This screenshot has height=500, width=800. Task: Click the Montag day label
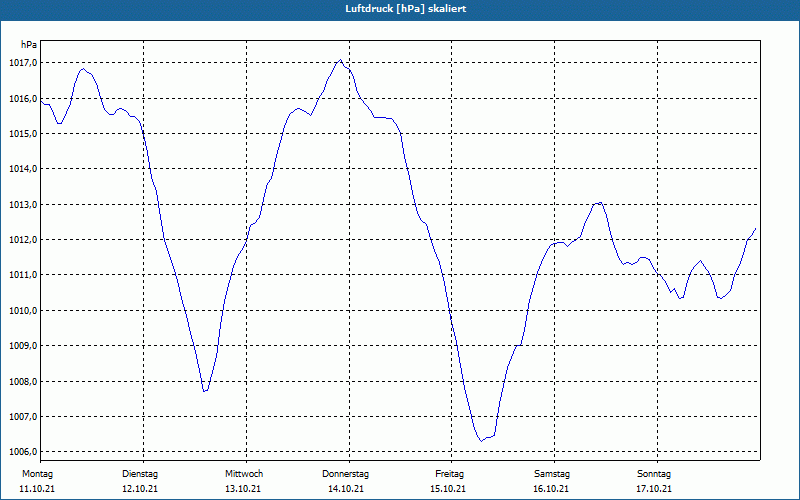coord(37,474)
